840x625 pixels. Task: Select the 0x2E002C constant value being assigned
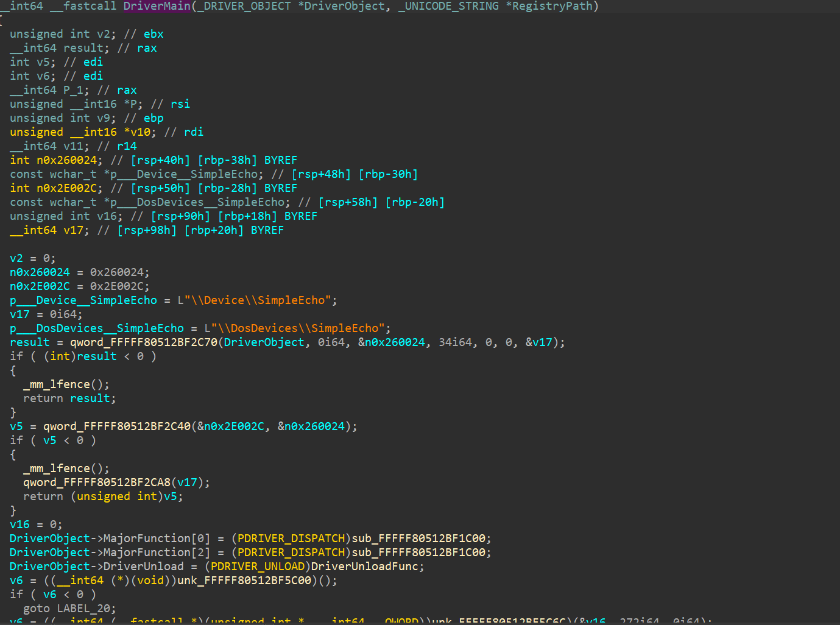[x=117, y=286]
